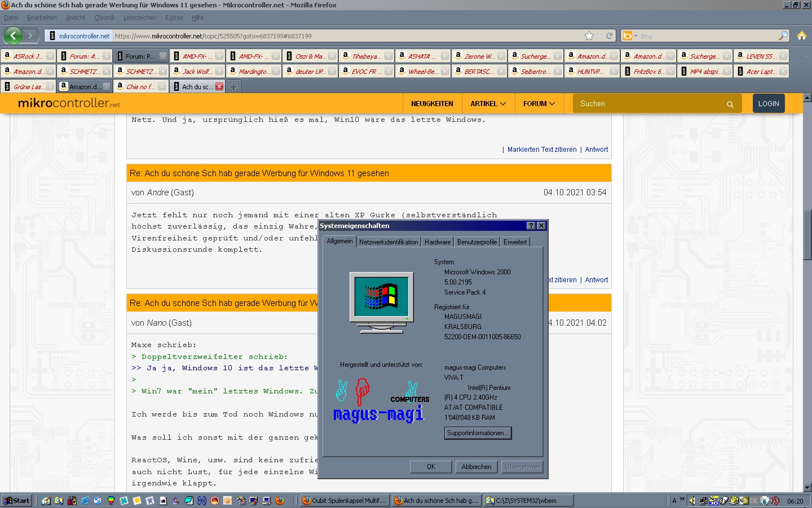
Task: Click Abbrechen in Systemeigenschaften dialog
Action: point(476,467)
